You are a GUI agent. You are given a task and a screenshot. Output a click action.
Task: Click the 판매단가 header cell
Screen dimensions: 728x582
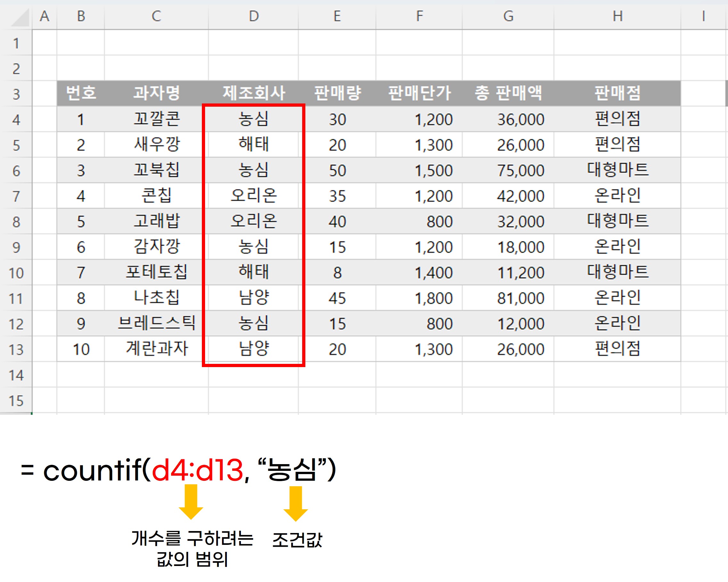pyautogui.click(x=419, y=93)
